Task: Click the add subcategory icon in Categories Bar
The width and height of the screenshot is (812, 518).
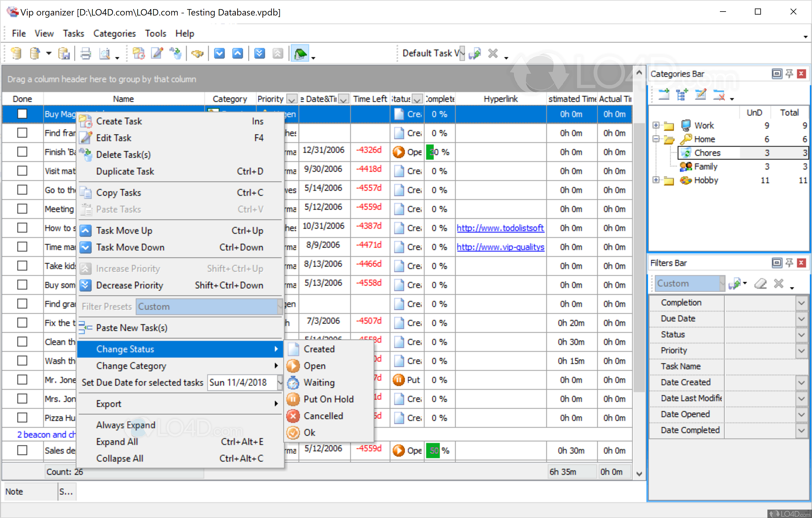Action: click(682, 95)
